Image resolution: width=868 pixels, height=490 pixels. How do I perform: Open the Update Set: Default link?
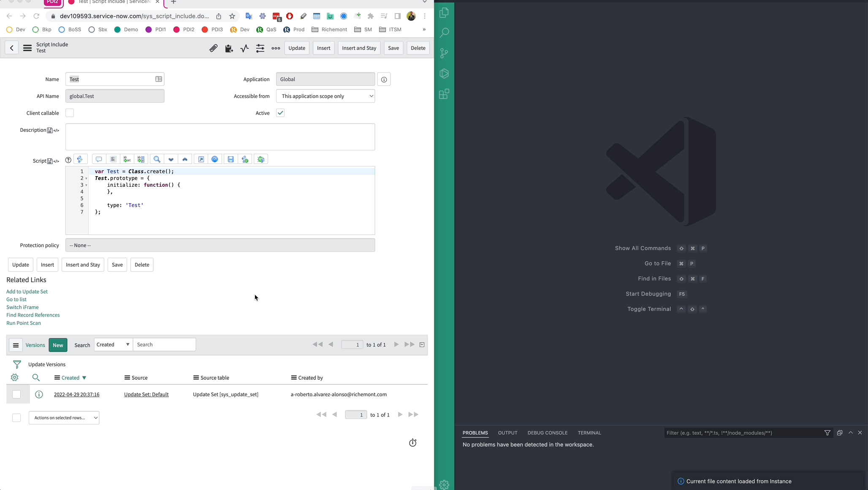coord(146,395)
